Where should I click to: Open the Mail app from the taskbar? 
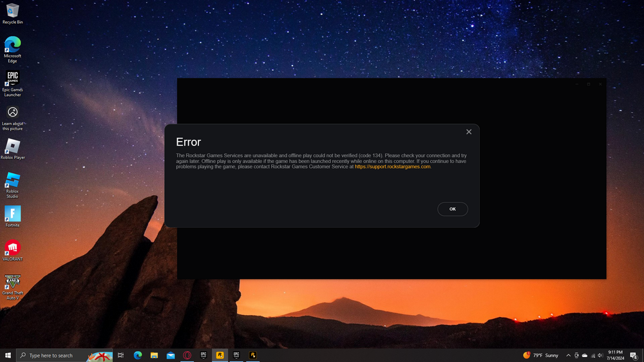coord(171,356)
